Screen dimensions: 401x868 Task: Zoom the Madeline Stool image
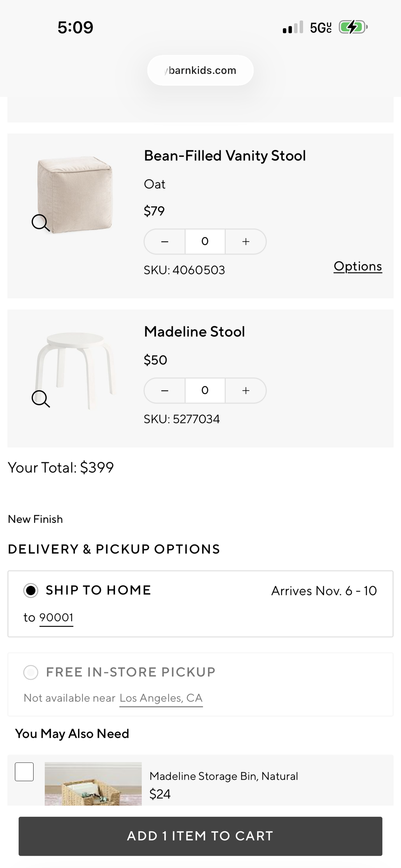coord(40,399)
